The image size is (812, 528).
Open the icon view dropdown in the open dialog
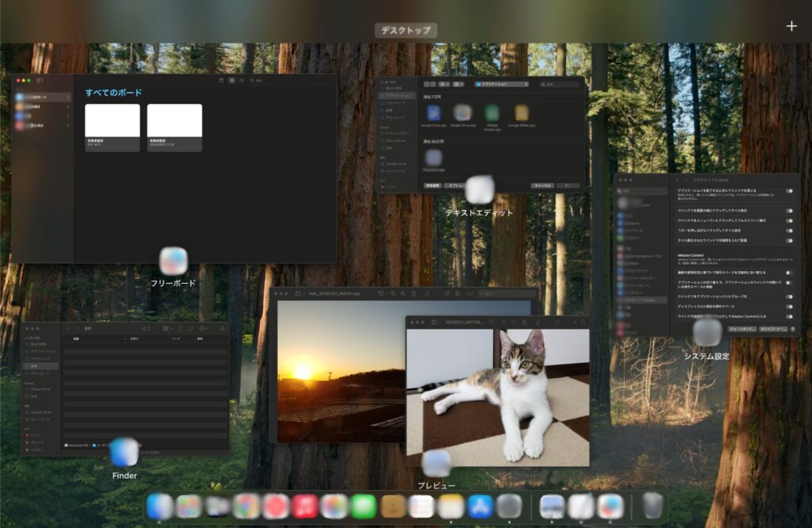[444, 84]
